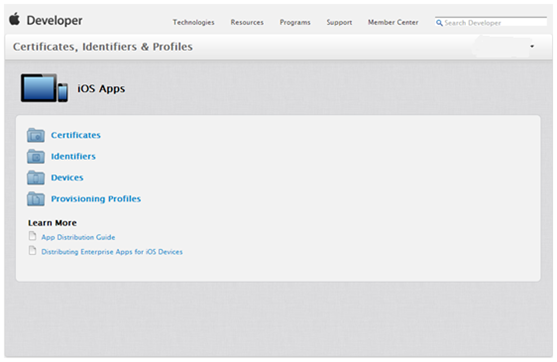Go to Member Center
This screenshot has width=557, height=362.
pyautogui.click(x=393, y=22)
